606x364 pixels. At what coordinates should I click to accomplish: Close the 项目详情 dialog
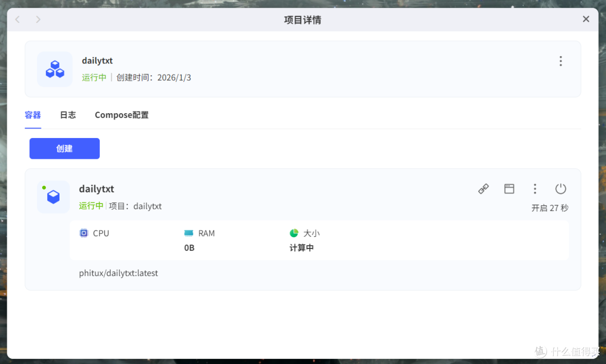586,19
